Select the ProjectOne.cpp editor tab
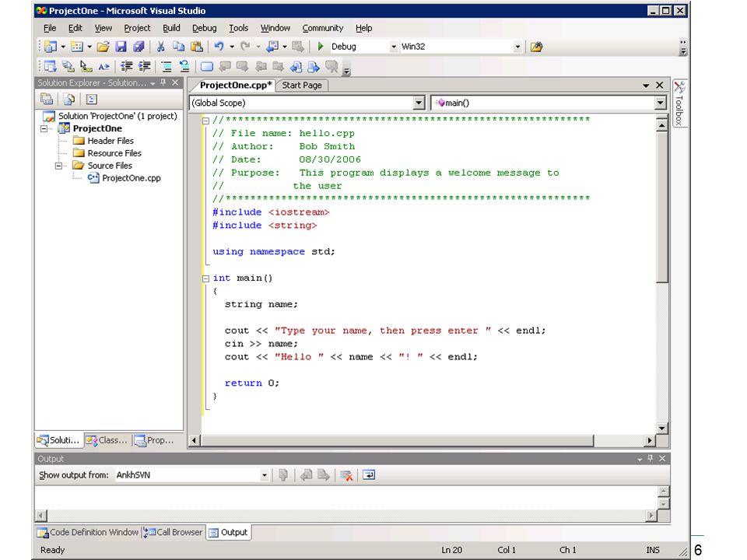 [235, 86]
